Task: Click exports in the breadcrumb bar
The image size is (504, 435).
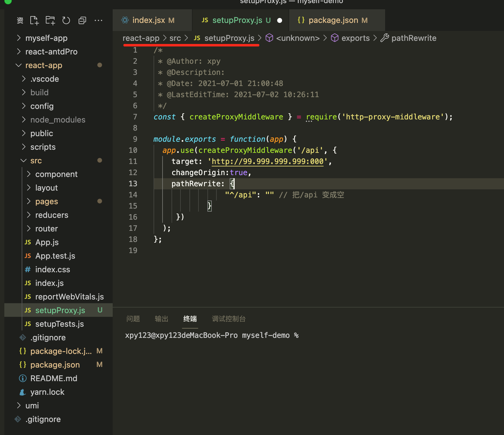Action: pos(355,38)
